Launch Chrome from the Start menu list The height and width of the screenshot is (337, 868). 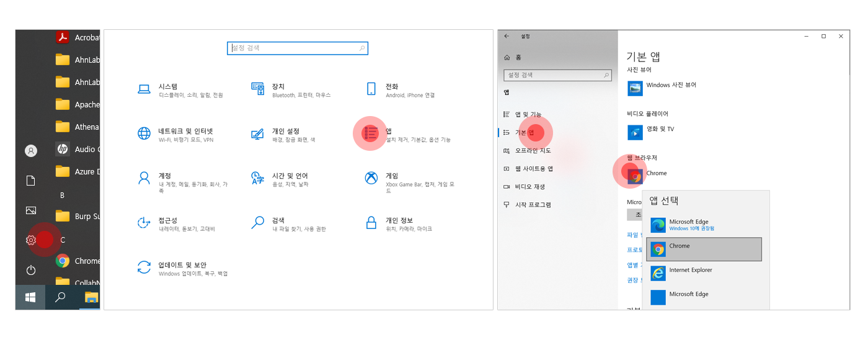(x=77, y=261)
